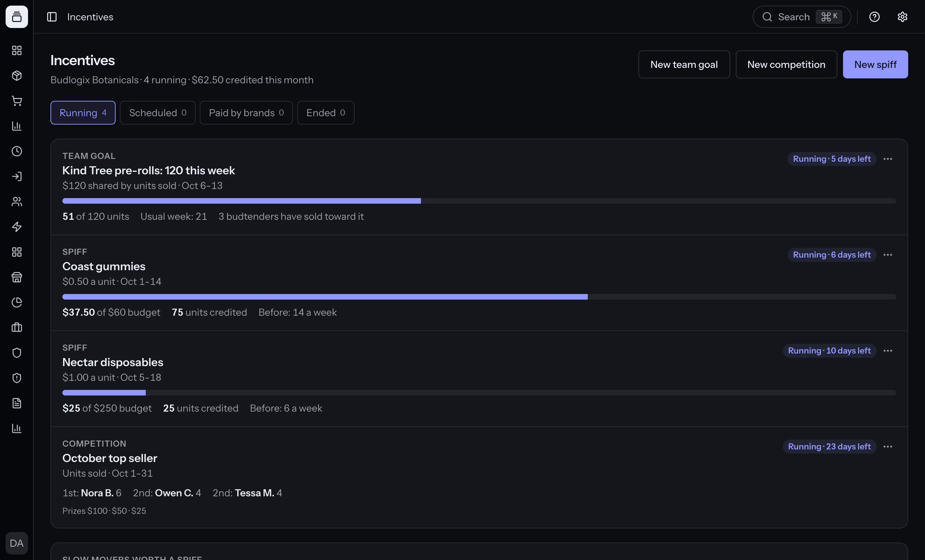Click the Search input field

pos(802,17)
